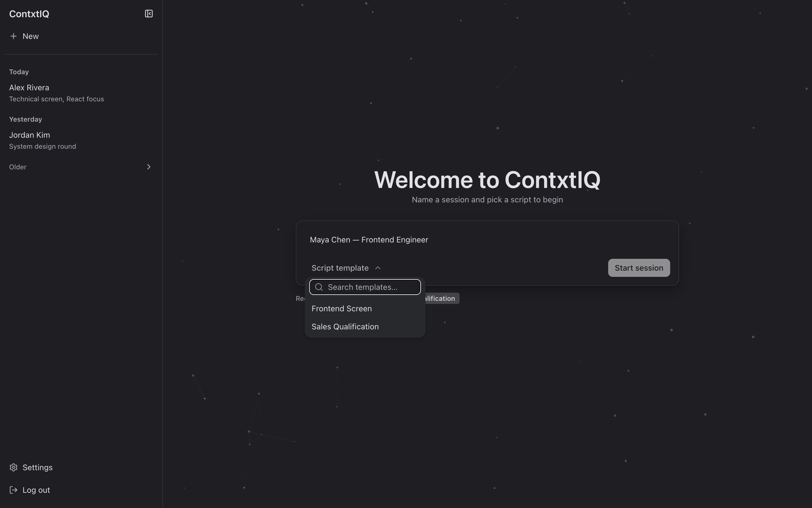This screenshot has width=812, height=508.
Task: Click Log out label
Action: (x=36, y=490)
